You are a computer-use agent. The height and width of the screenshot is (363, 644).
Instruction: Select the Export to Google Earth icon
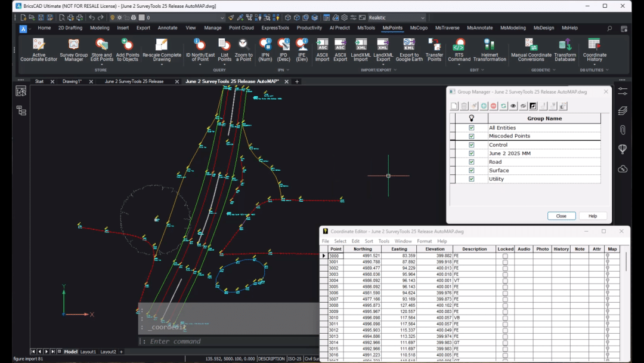click(409, 45)
